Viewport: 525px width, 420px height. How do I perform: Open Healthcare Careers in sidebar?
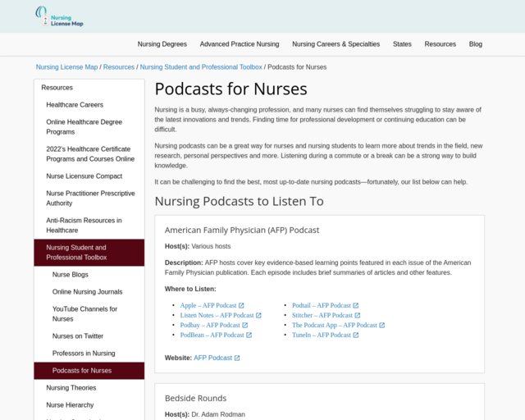(x=89, y=105)
